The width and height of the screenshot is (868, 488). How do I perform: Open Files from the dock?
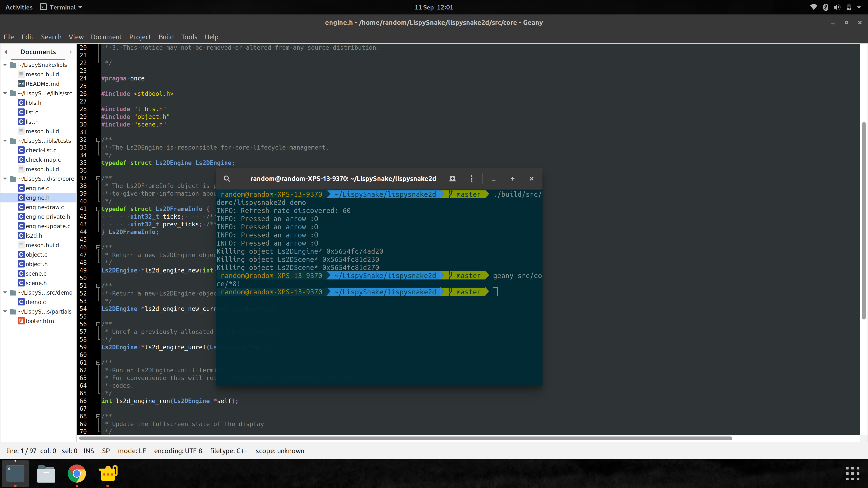(46, 474)
